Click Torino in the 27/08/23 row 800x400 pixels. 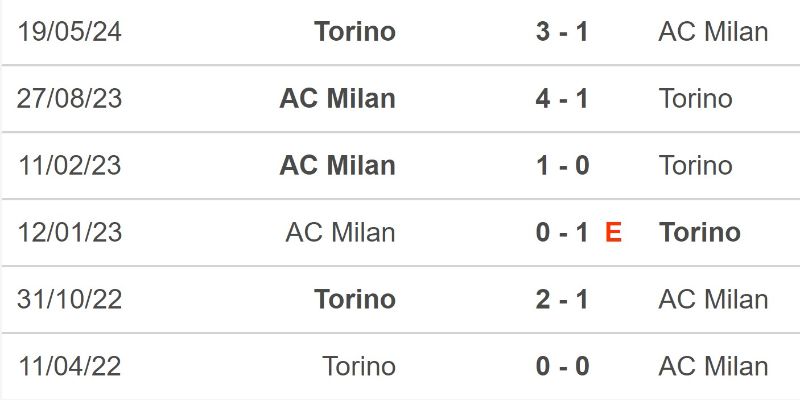(696, 99)
